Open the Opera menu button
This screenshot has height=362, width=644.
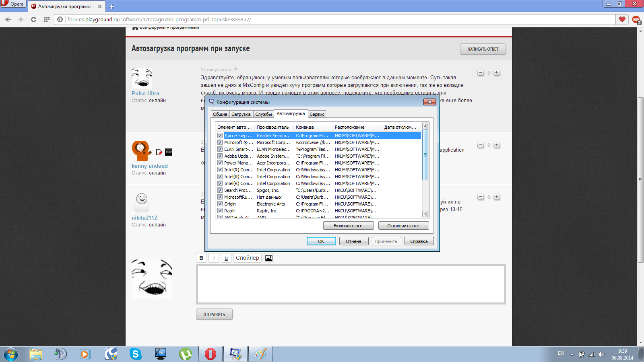pyautogui.click(x=13, y=4)
